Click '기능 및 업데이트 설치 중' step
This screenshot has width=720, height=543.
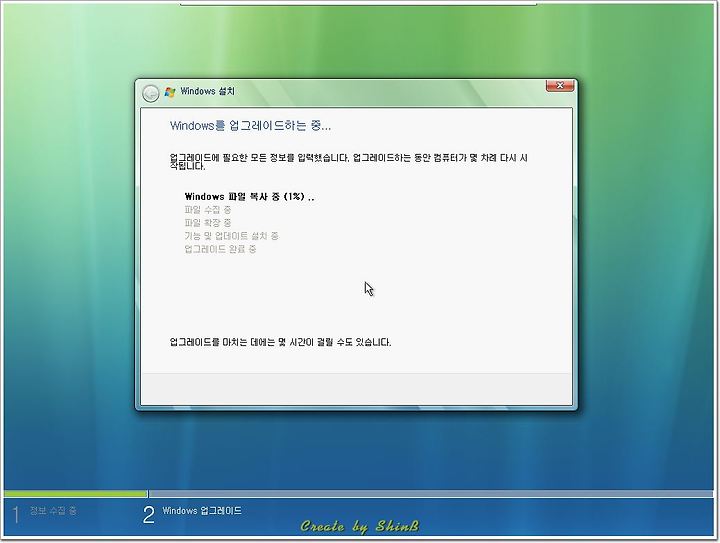[x=231, y=236]
